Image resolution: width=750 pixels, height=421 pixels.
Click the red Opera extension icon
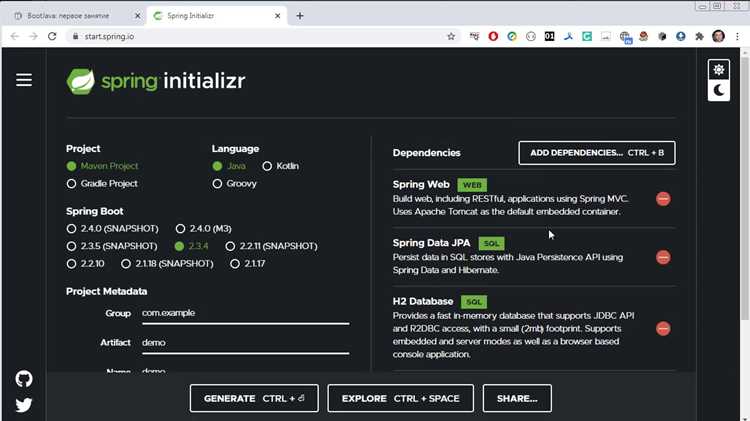coord(493,36)
